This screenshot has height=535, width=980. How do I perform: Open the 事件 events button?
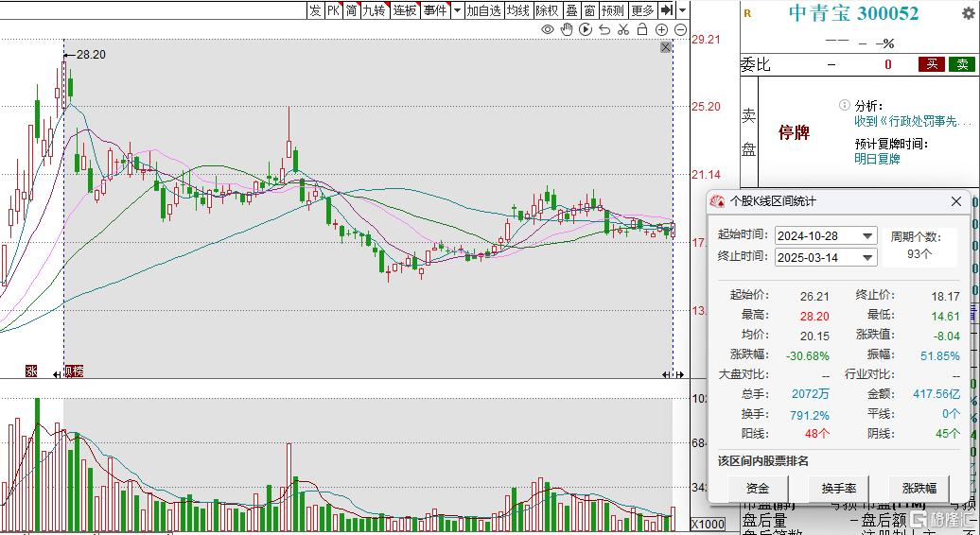pyautogui.click(x=435, y=10)
